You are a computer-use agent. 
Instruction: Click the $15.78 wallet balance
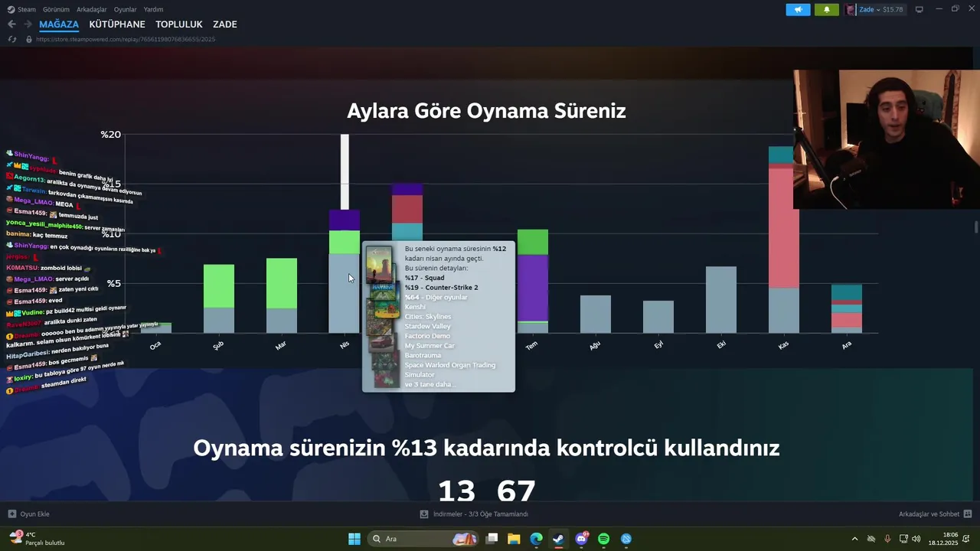(893, 10)
